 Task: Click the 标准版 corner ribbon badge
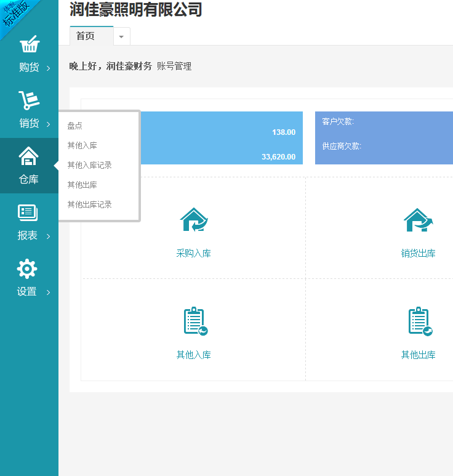pos(15,14)
